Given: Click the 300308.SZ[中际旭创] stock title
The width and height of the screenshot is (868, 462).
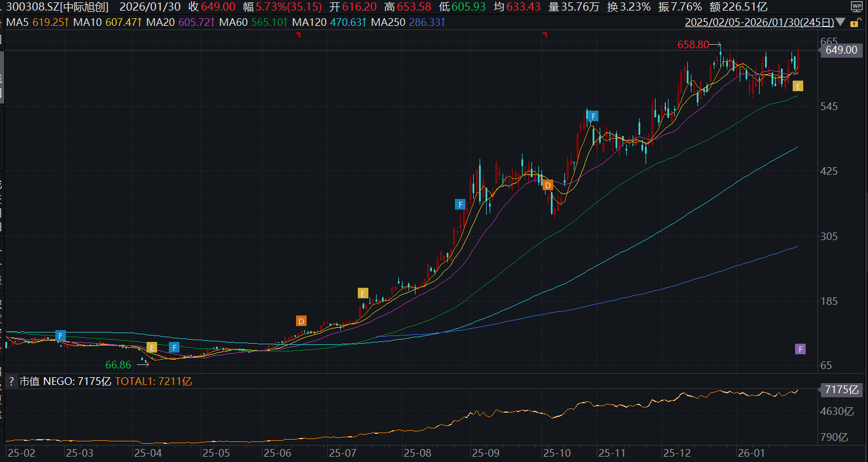Looking at the screenshot, I should [x=56, y=7].
